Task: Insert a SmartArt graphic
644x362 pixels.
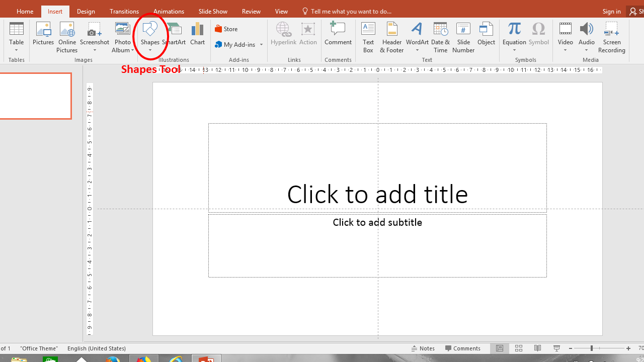Action: (175, 35)
